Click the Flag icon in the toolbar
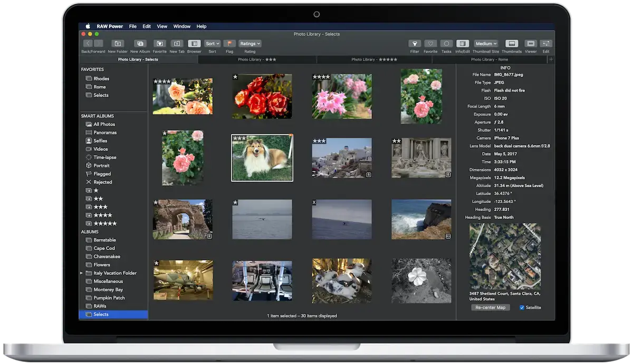The image size is (633, 364). [x=229, y=44]
